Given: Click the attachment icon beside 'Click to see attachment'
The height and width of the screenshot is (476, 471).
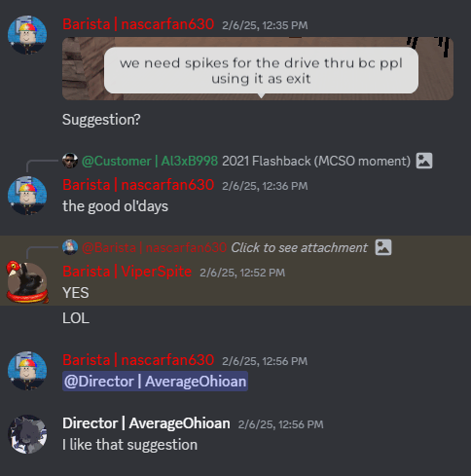Looking at the screenshot, I should point(383,247).
